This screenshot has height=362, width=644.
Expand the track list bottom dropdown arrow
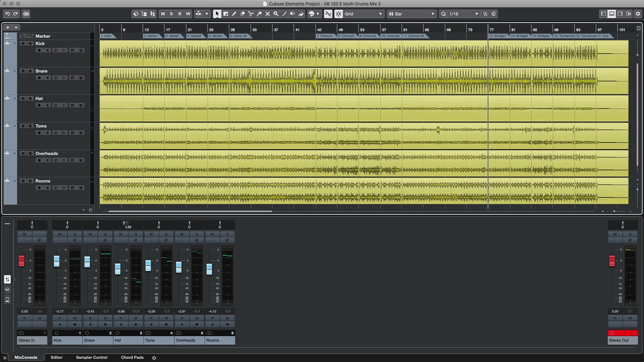pyautogui.click(x=84, y=210)
